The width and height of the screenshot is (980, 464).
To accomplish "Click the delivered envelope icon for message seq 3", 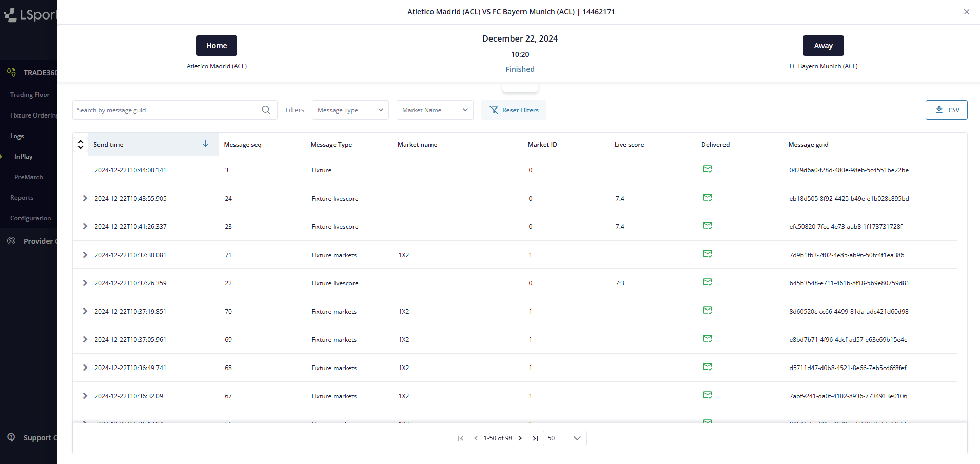I will 707,169.
